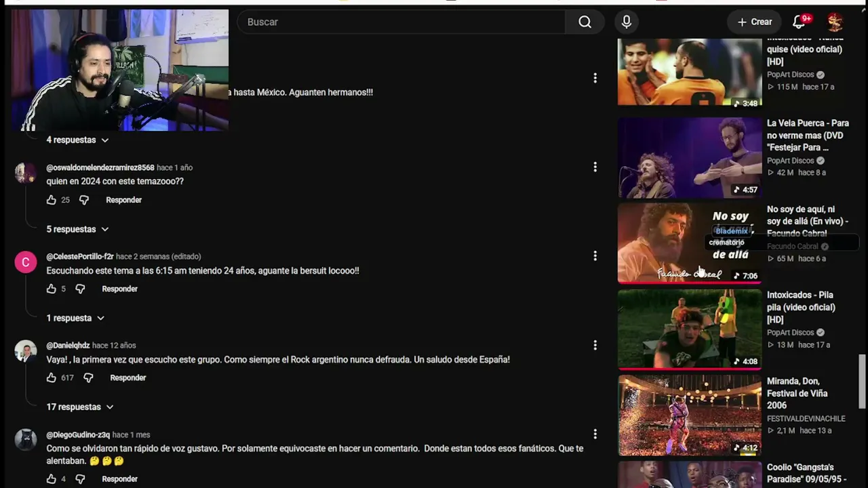Dislike the comment by Danielqhdz
Image resolution: width=868 pixels, height=488 pixels.
pos(88,378)
